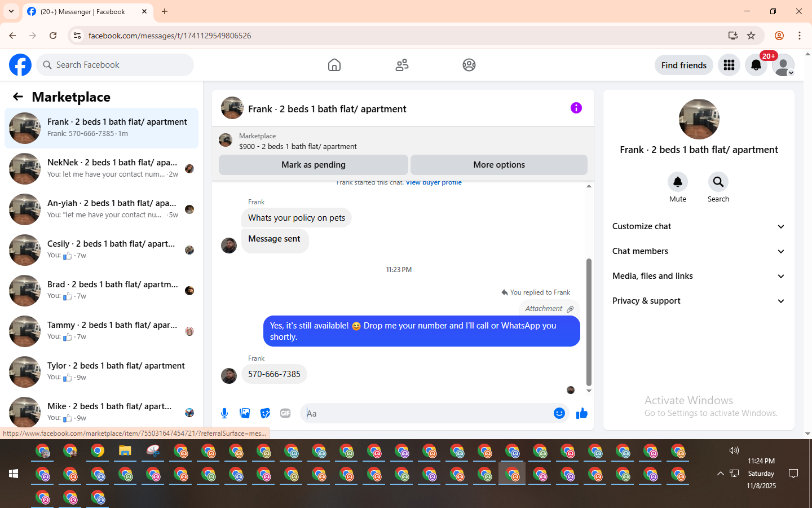The height and width of the screenshot is (508, 812).
Task: Send a thumbs-up like
Action: click(582, 413)
